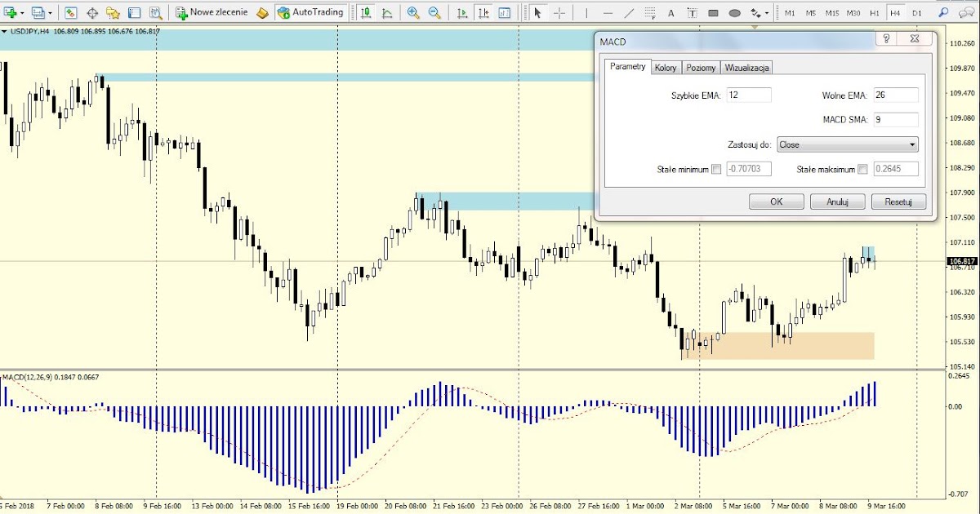Show the Market Watch panel
Viewport: 980px width, 514px height.
71,13
